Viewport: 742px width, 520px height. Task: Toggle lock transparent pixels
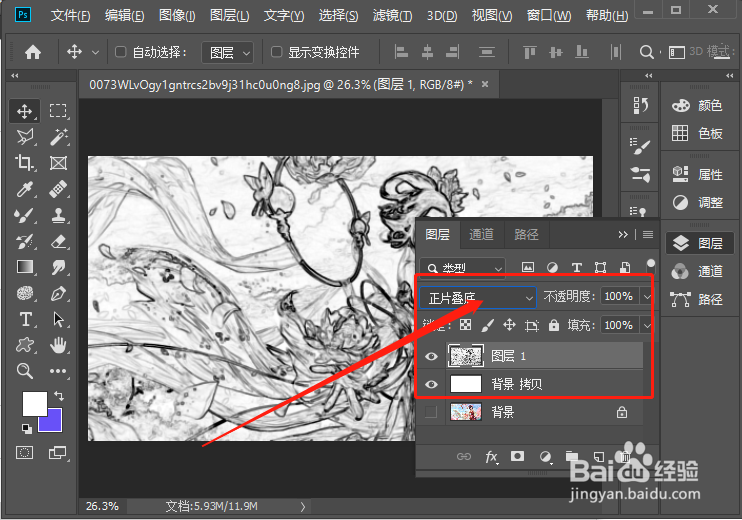pyautogui.click(x=466, y=325)
